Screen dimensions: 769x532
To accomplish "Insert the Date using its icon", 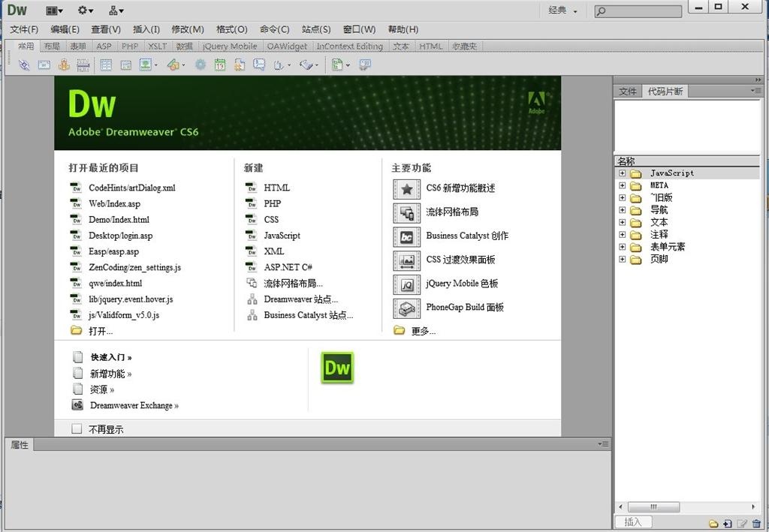I will click(220, 65).
